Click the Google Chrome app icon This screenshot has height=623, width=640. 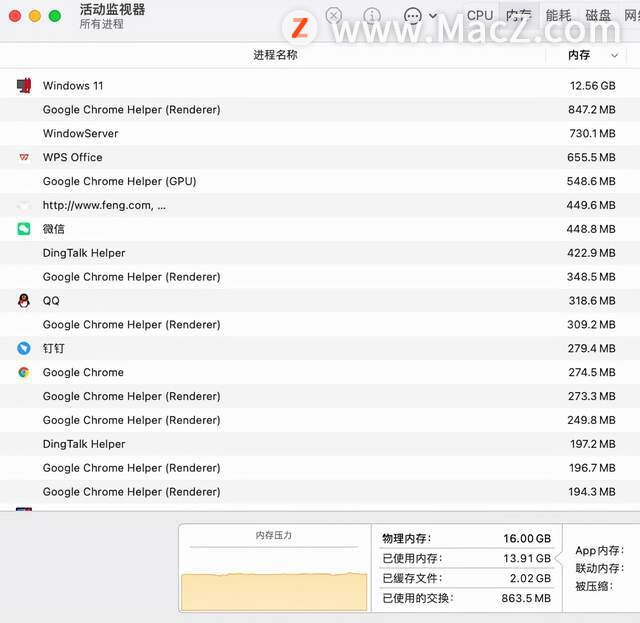pos(24,372)
